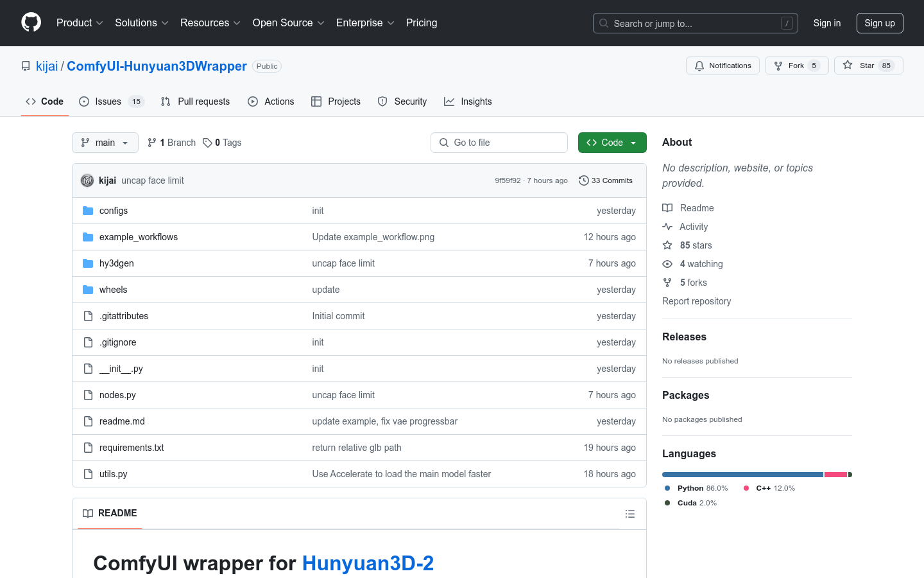Switch to the Insights tab
This screenshot has height=578, width=924.
[468, 101]
